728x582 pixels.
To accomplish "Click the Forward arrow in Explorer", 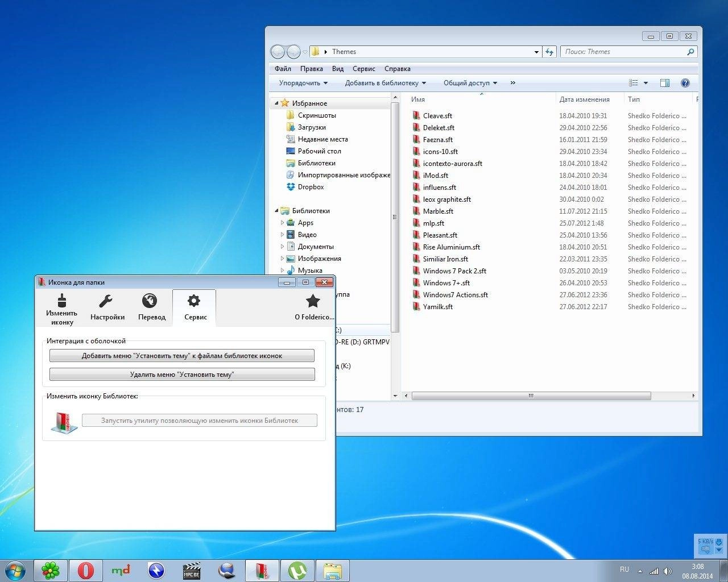I will [293, 52].
